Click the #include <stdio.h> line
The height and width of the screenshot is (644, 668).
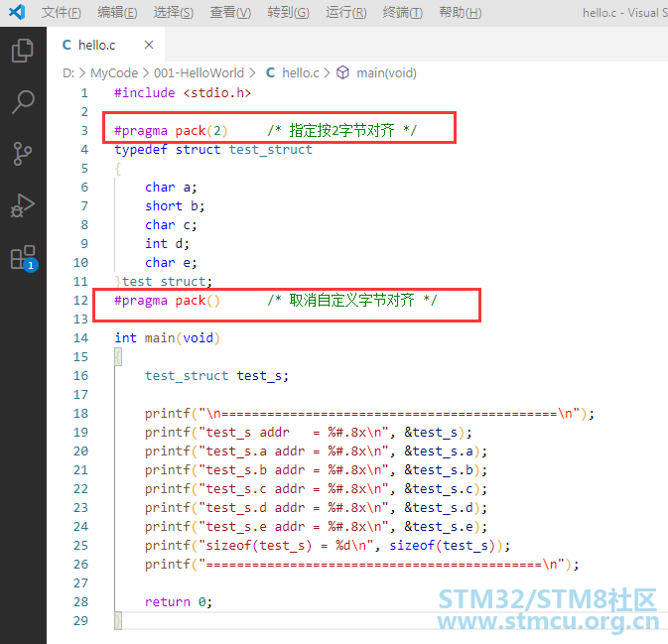click(x=183, y=93)
